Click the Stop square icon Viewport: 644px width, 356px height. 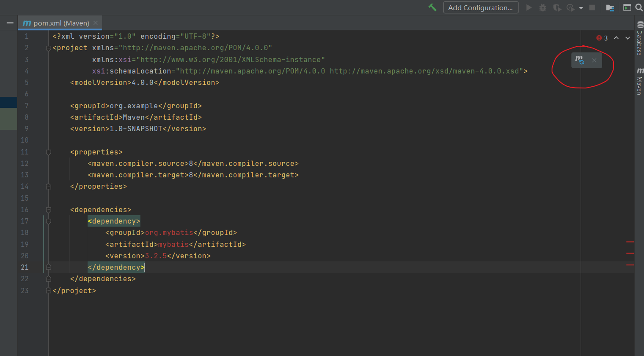point(592,7)
